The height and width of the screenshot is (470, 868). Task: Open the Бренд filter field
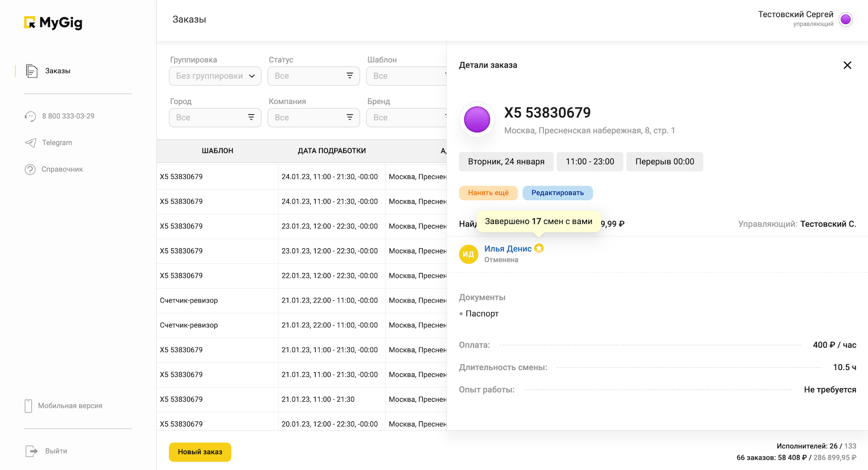pyautogui.click(x=407, y=117)
